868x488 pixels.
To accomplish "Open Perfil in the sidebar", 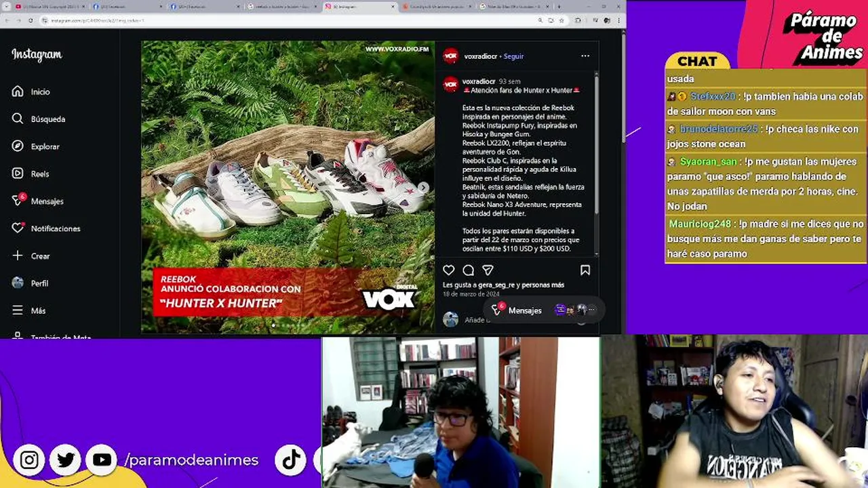I will [x=31, y=283].
